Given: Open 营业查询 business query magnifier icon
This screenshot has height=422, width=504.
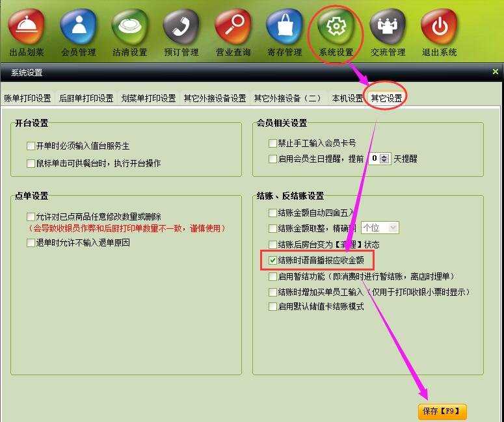Looking at the screenshot, I should coord(232,27).
